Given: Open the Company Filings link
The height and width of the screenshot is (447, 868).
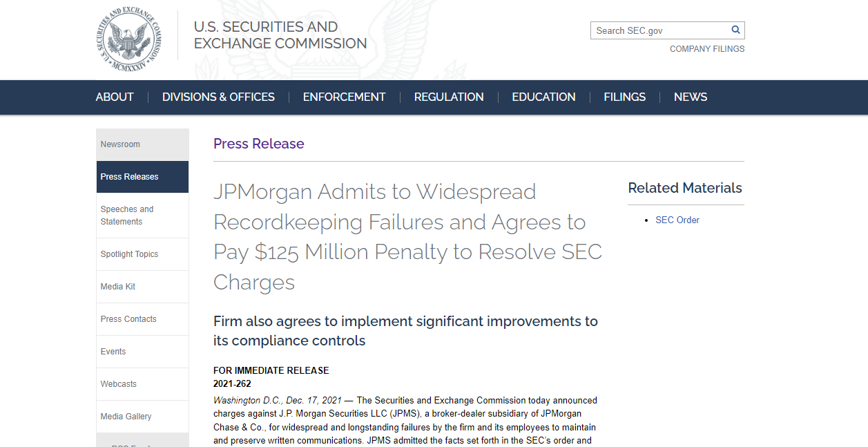Looking at the screenshot, I should pos(707,49).
